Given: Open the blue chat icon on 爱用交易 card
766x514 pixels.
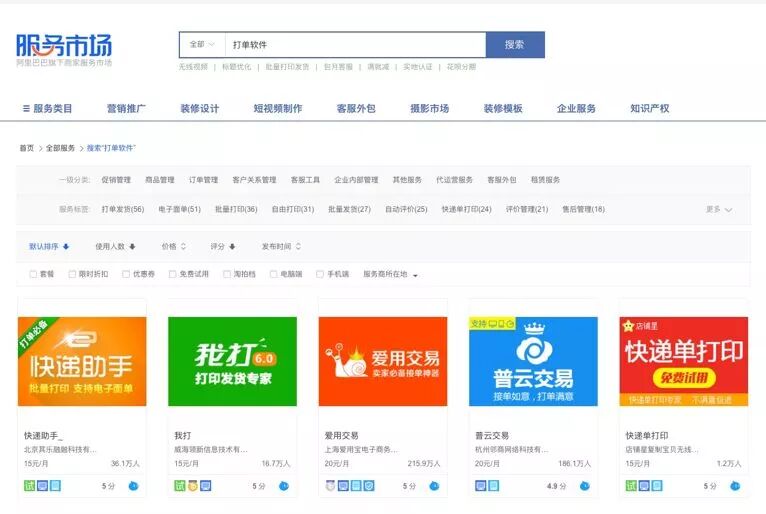Looking at the screenshot, I should (x=434, y=486).
